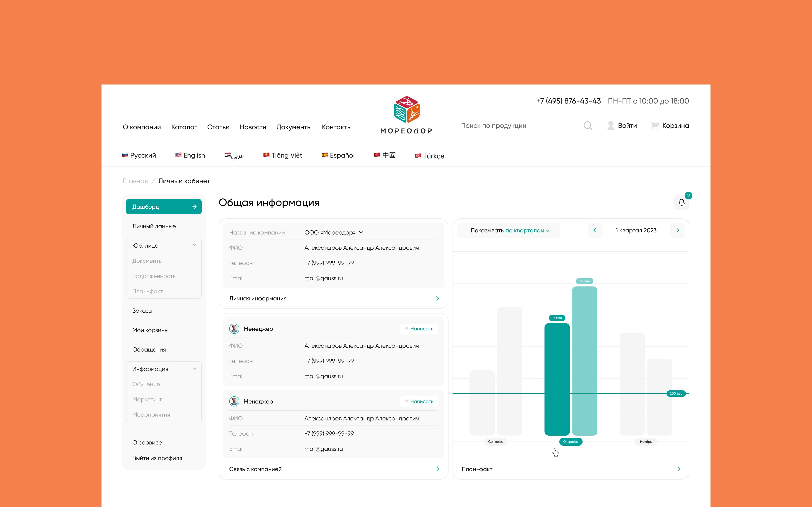Screen dimensions: 812x507
Task: Click Войти user login icon
Action: 611,125
